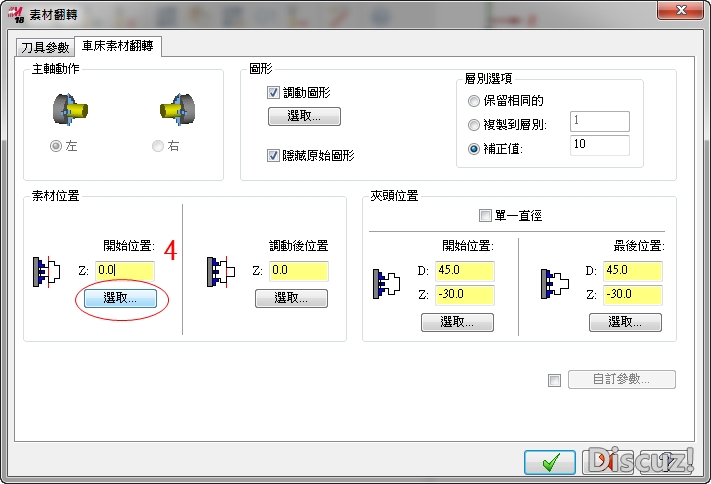
Task: Click the 調動後位置 Z field
Action: (299, 271)
